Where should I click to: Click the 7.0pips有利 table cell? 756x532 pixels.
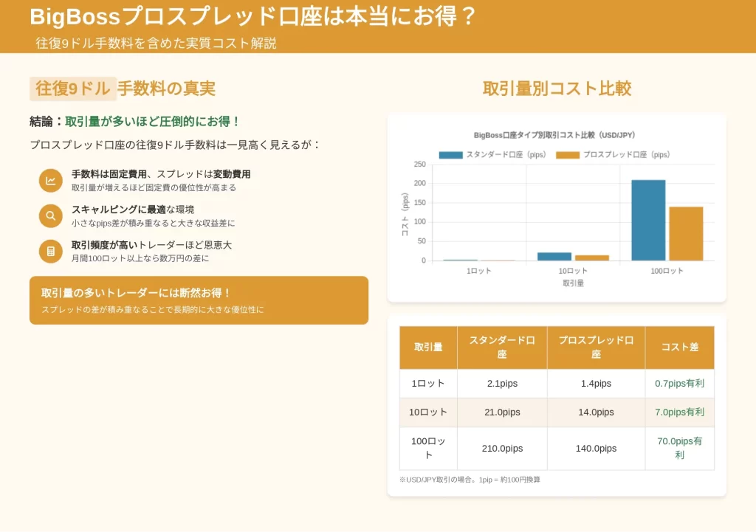[679, 412]
